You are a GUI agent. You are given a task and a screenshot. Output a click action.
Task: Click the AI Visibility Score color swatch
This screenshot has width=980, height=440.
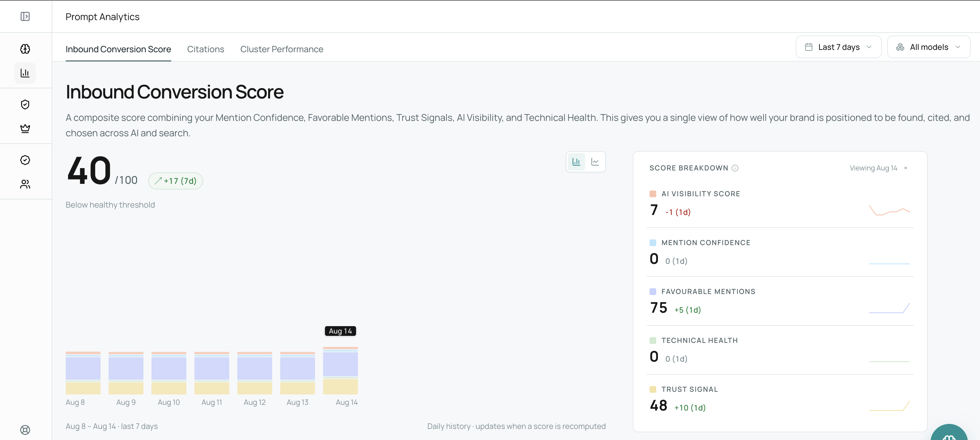[653, 194]
